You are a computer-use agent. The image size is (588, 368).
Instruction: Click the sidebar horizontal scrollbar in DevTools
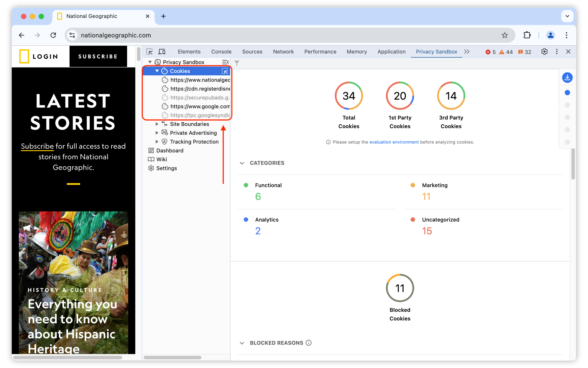pyautogui.click(x=172, y=358)
